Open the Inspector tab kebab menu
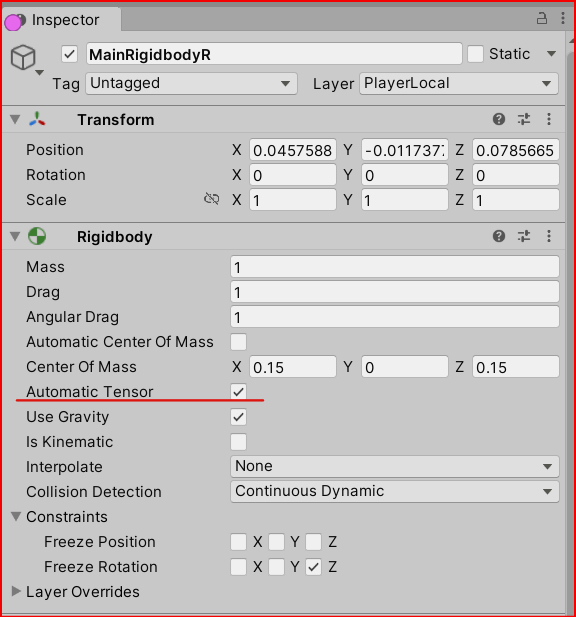 (563, 18)
